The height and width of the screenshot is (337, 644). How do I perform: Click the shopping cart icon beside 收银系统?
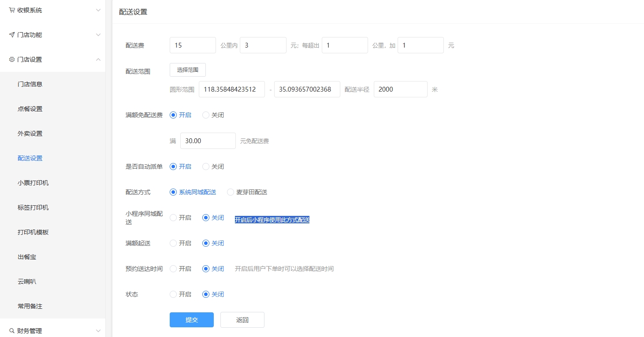coord(12,10)
